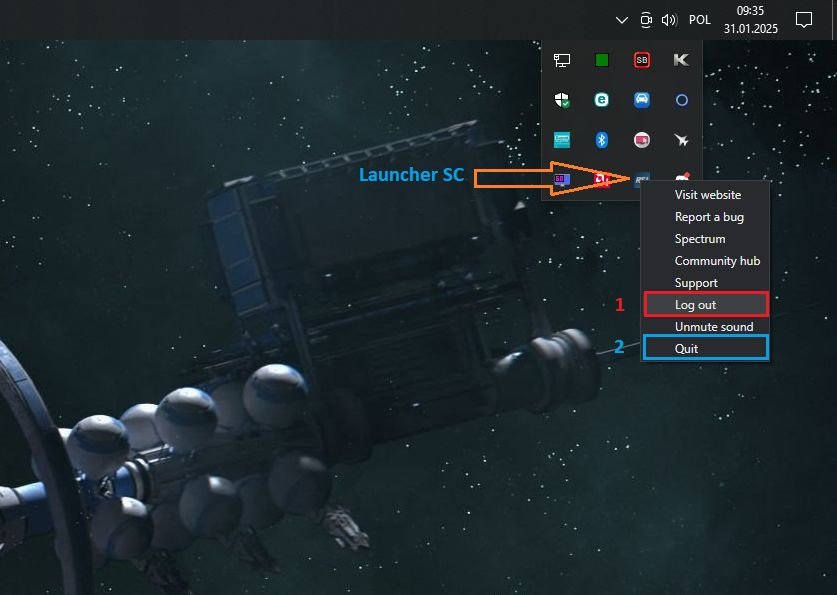The width and height of the screenshot is (837, 595).
Task: Switch the POL input language indicator
Action: click(699, 20)
